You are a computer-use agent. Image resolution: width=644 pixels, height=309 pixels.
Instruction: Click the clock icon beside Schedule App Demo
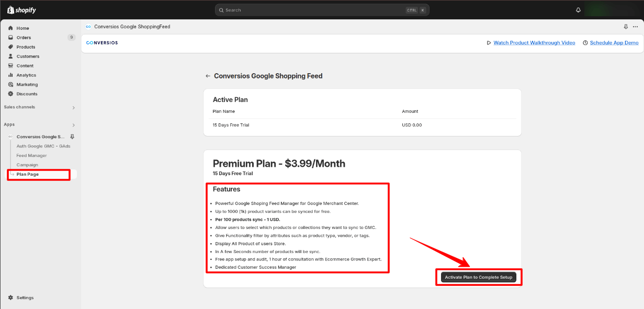[x=585, y=43]
